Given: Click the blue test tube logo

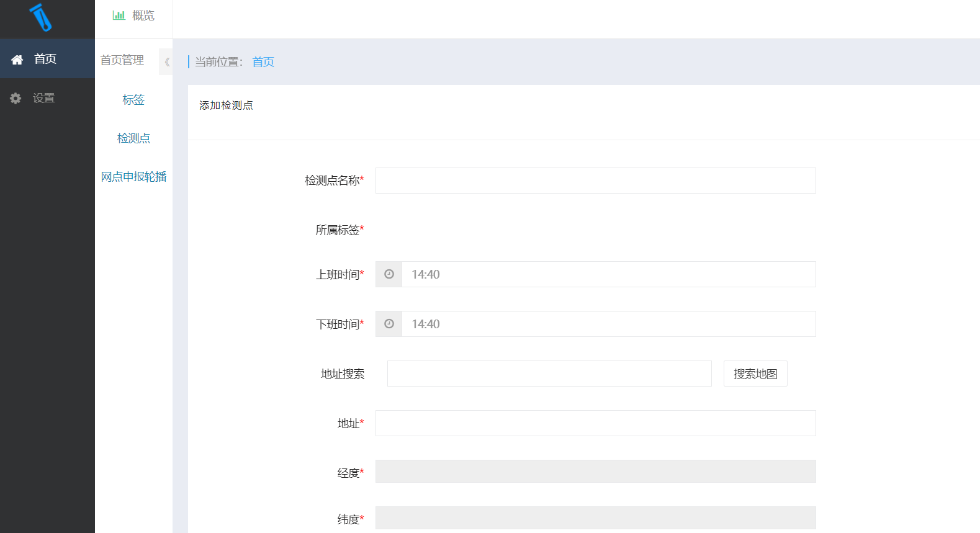Looking at the screenshot, I should [41, 17].
